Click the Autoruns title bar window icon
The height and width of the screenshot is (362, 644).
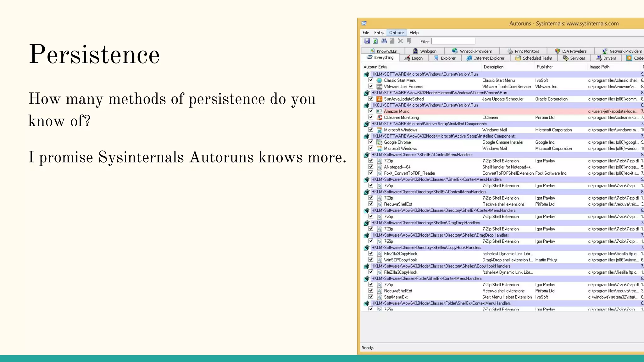364,24
